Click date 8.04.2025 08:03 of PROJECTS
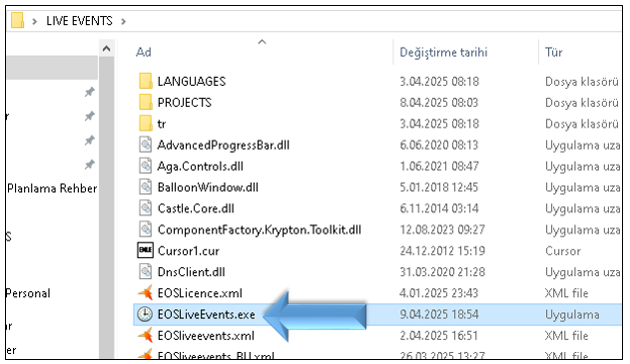 click(x=439, y=103)
